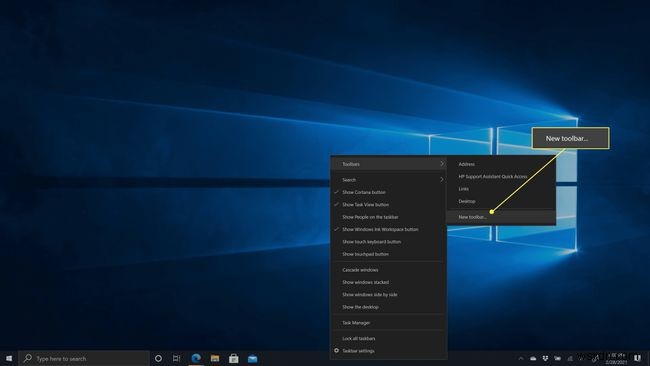Toggle Show Windows Ink Workspace button
The width and height of the screenshot is (650, 366).
pyautogui.click(x=388, y=229)
